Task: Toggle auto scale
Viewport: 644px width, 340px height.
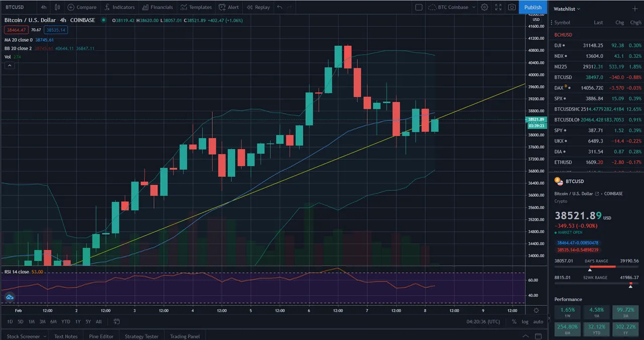Action: [538, 321]
